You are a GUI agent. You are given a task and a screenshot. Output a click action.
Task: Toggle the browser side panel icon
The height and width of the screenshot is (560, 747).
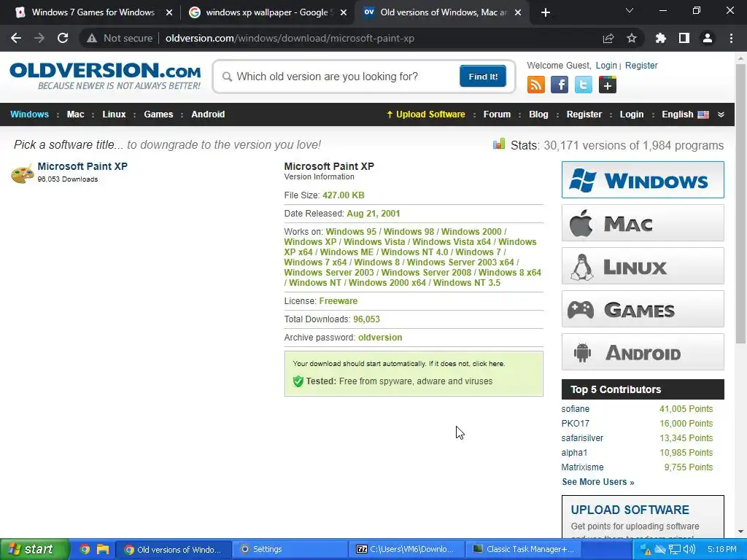click(684, 38)
